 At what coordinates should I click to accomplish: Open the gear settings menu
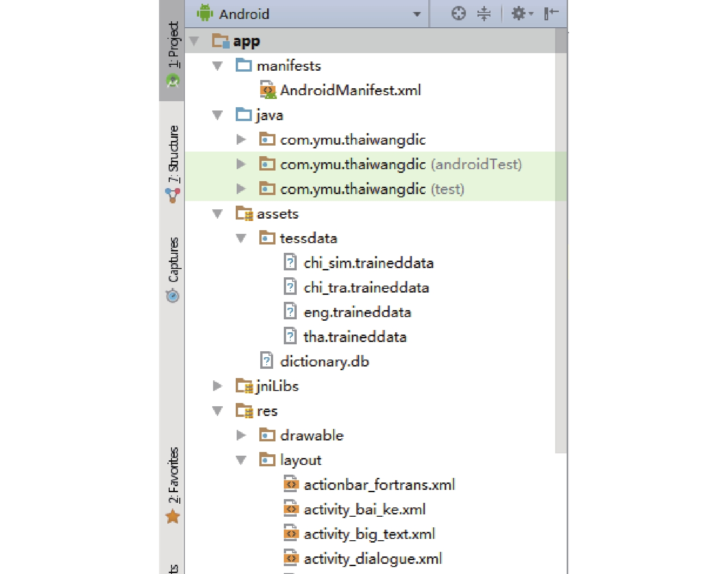[522, 14]
